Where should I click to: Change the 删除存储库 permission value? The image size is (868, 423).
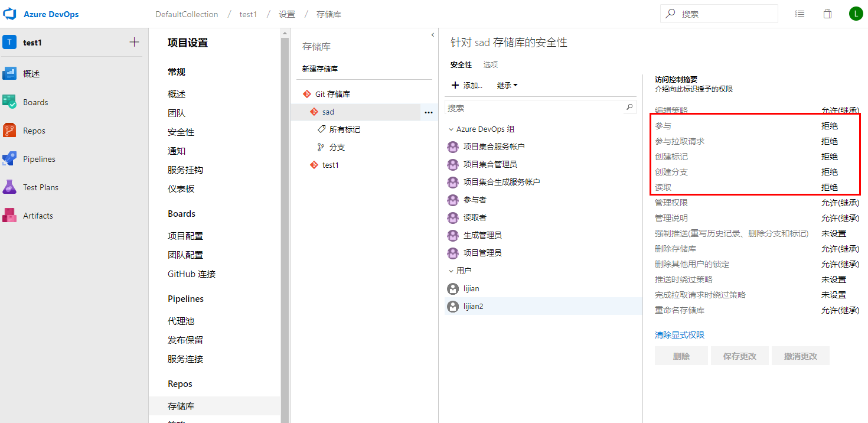(840, 249)
